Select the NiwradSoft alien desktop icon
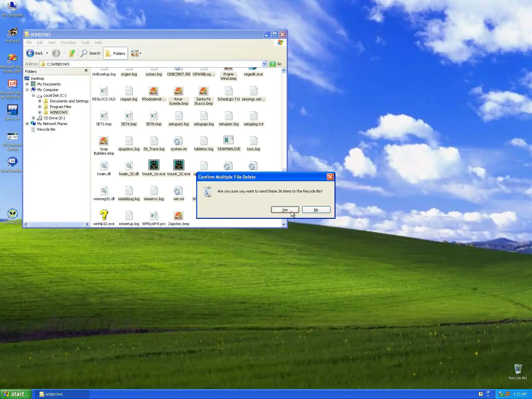532x399 pixels. 13,214
